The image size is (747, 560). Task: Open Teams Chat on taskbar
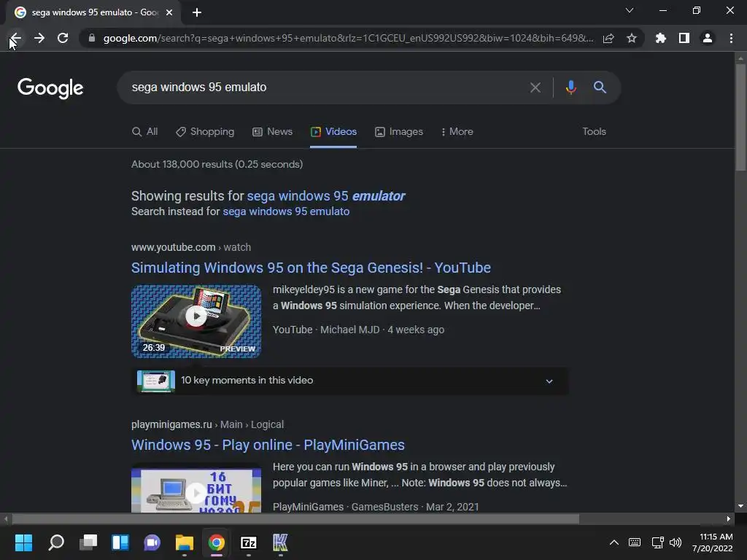[x=152, y=542]
